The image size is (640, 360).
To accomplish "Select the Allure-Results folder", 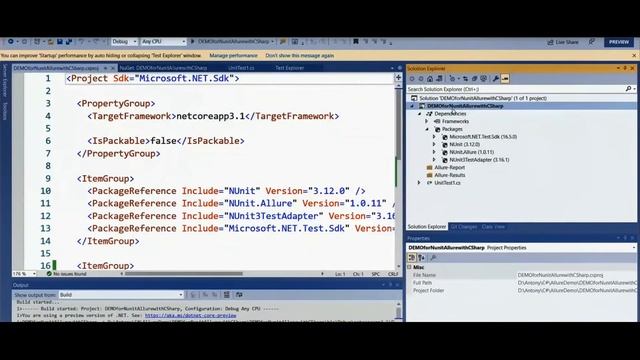I will click(x=449, y=175).
